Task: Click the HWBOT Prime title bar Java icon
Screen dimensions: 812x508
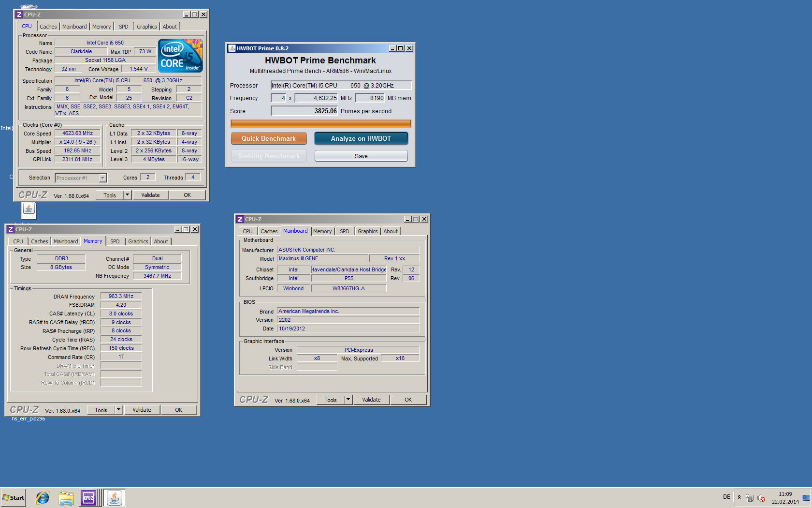Action: pos(232,48)
